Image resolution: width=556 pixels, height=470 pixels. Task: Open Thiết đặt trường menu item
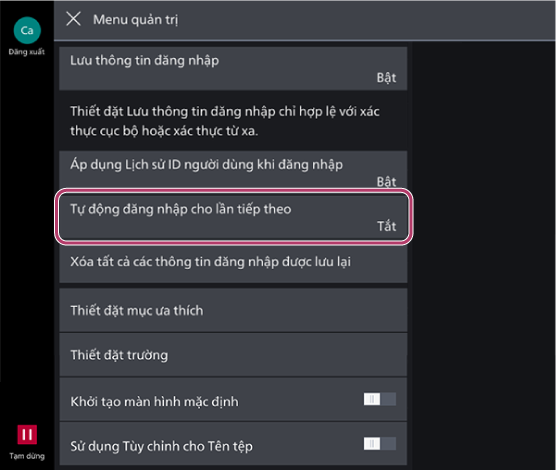coord(233,355)
